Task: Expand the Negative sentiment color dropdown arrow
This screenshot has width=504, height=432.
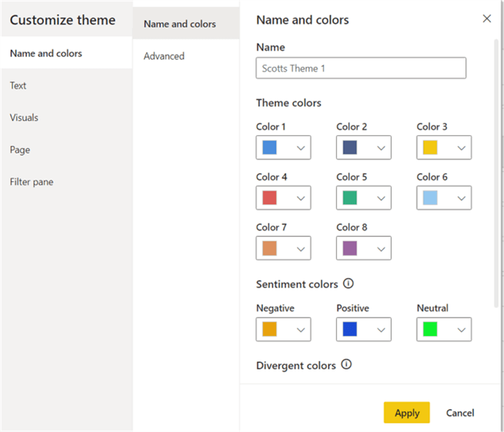Action: pos(300,330)
